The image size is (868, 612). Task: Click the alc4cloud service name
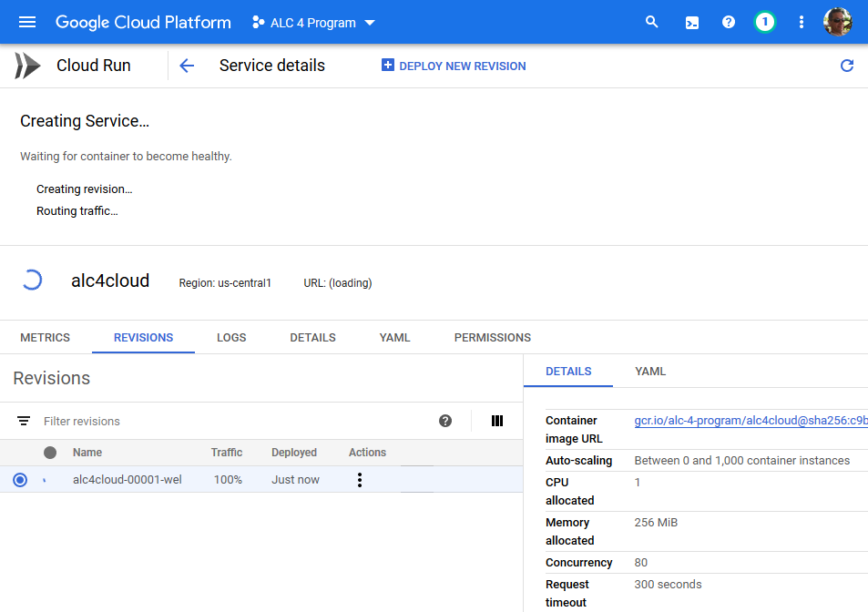click(110, 280)
